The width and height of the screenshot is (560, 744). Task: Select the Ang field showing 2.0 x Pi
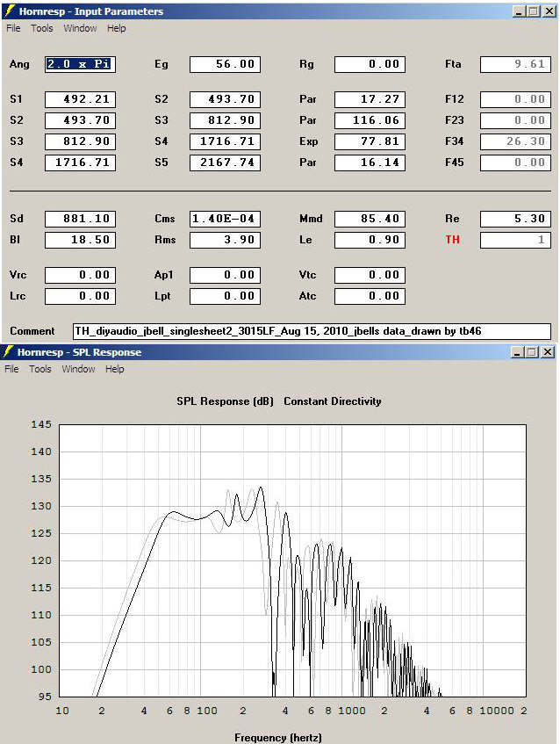[80, 64]
